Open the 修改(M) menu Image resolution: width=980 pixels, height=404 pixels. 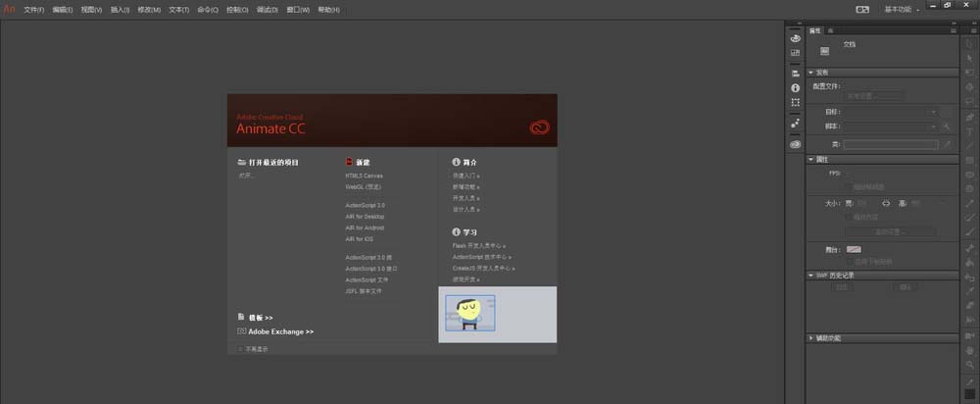[x=149, y=10]
